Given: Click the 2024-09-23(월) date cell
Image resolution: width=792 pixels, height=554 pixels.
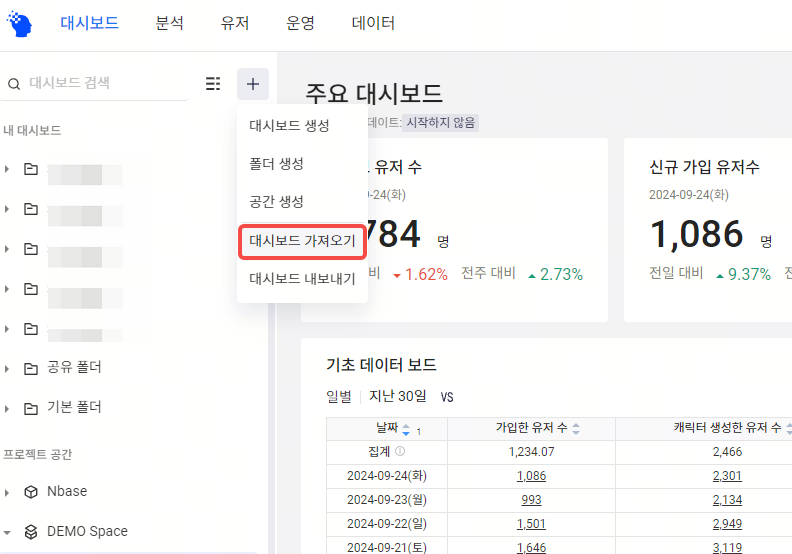Looking at the screenshot, I should coord(387,500).
